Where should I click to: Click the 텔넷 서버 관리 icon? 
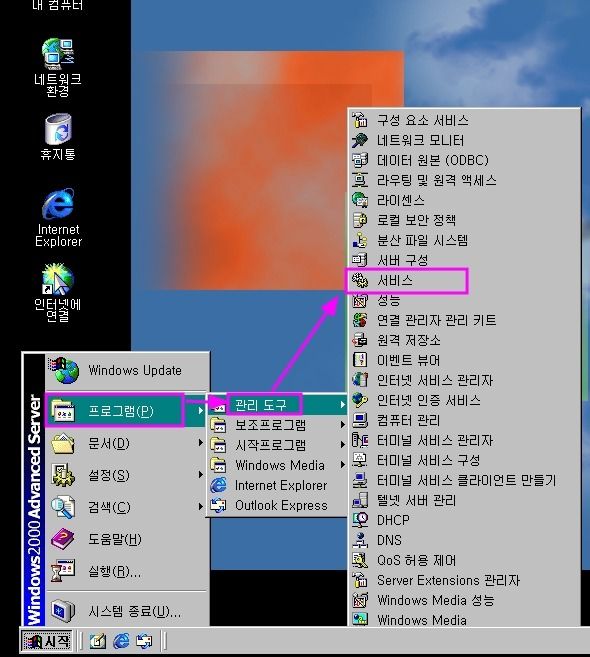[x=360, y=500]
